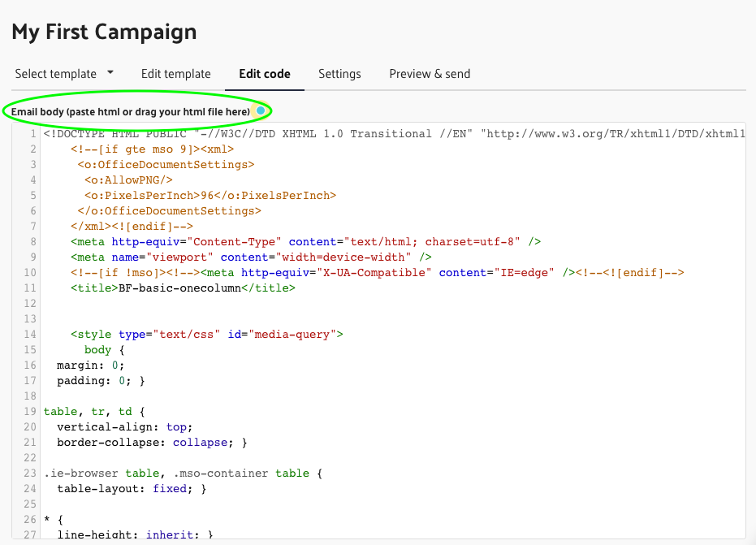Viewport: 756px width, 545px height.
Task: Click the meta viewport line in editor
Action: 252,257
